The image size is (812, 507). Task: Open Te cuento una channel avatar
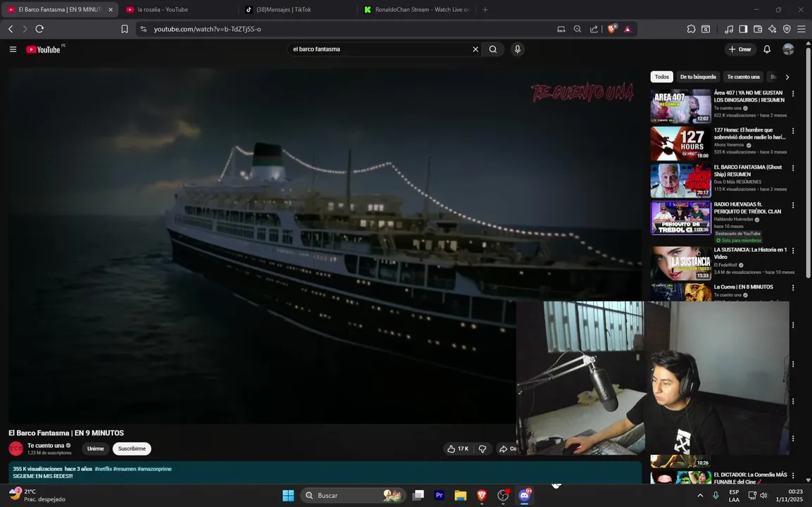pyautogui.click(x=16, y=449)
